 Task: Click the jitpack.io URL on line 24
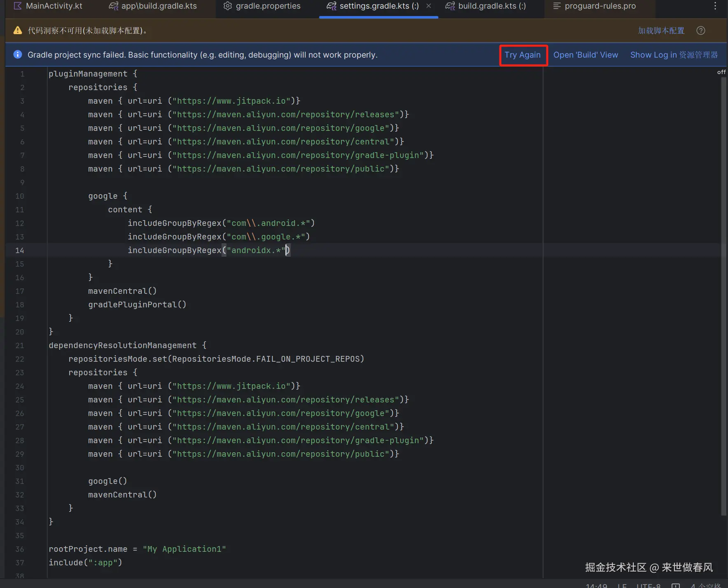pos(231,386)
